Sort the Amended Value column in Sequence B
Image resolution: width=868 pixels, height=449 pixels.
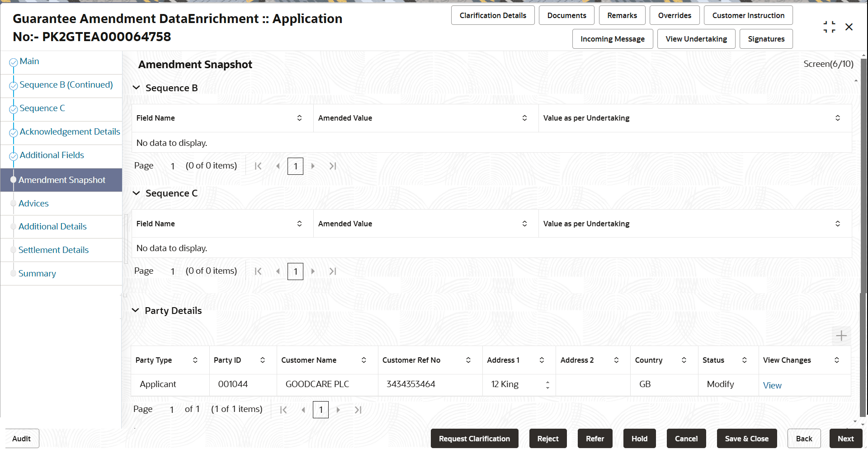[524, 118]
